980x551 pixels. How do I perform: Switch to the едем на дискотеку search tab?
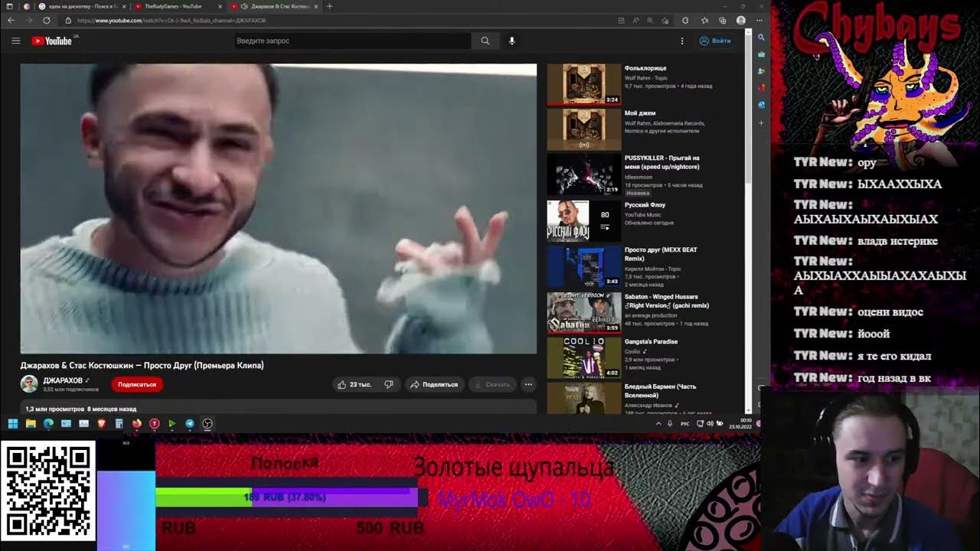[x=82, y=6]
